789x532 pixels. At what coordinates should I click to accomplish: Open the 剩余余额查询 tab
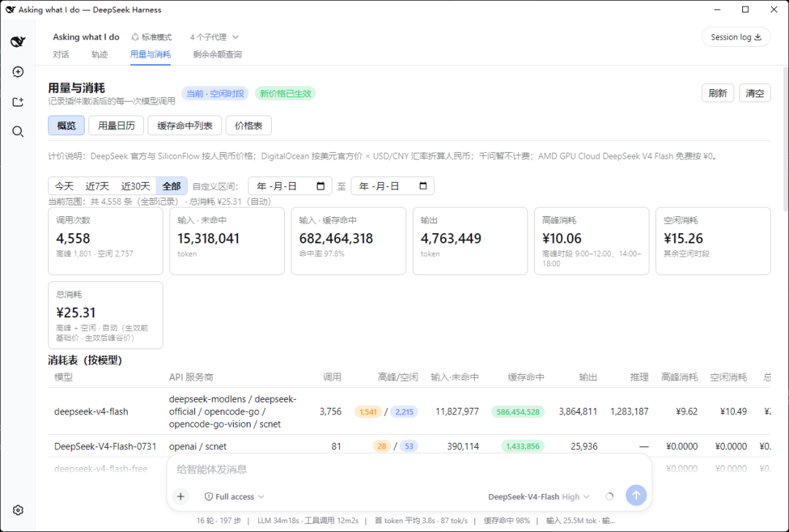(x=218, y=54)
